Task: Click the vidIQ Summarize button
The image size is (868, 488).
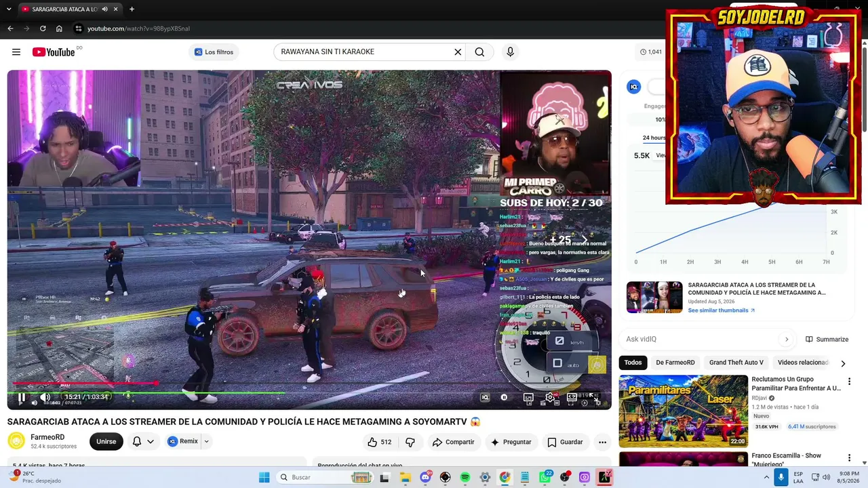Action: point(827,339)
